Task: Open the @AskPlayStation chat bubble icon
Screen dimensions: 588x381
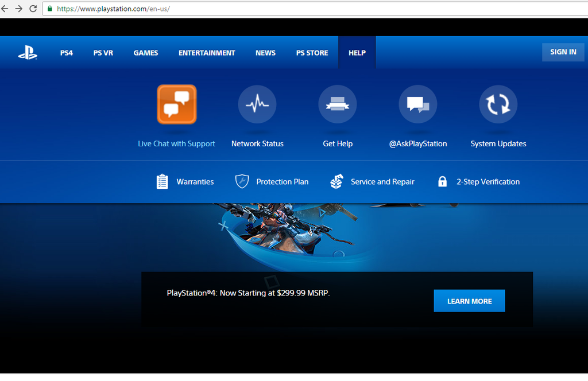Action: 418,104
